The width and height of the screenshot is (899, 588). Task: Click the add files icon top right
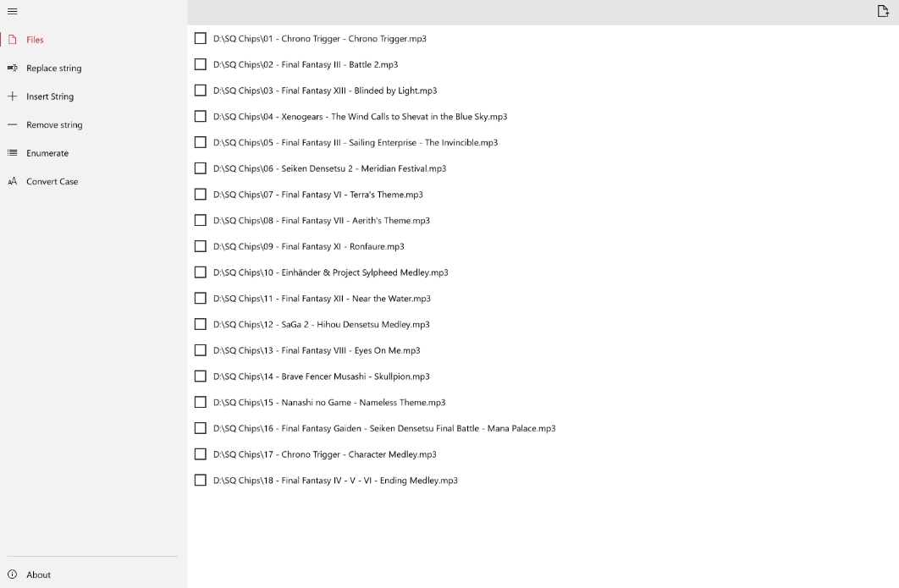pyautogui.click(x=883, y=11)
